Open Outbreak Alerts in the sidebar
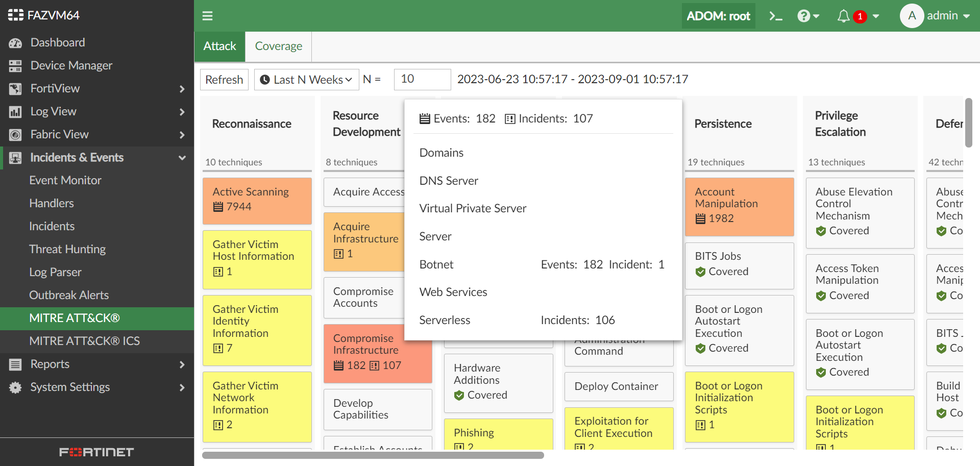Image resolution: width=980 pixels, height=466 pixels. pyautogui.click(x=69, y=295)
